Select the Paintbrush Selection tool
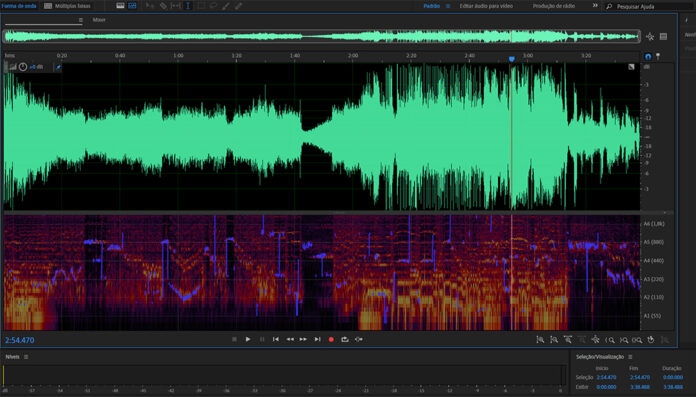Viewport: 696px width, 397px height. pyautogui.click(x=226, y=6)
